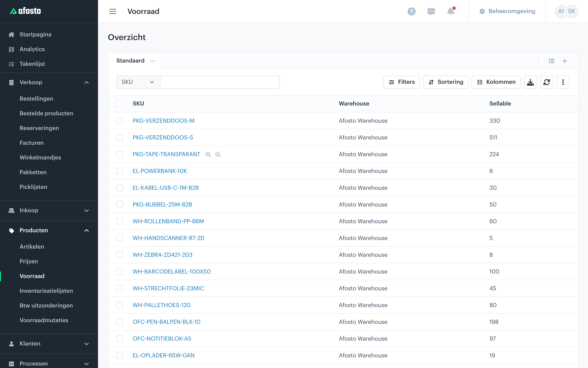
Task: Check the EL-POWERBANK-10K row checkbox
Action: (120, 171)
